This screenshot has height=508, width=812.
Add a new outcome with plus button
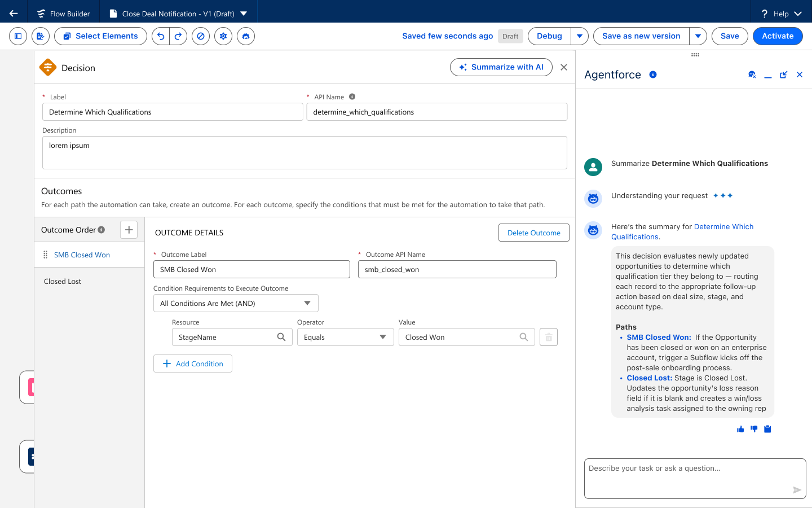pyautogui.click(x=129, y=230)
